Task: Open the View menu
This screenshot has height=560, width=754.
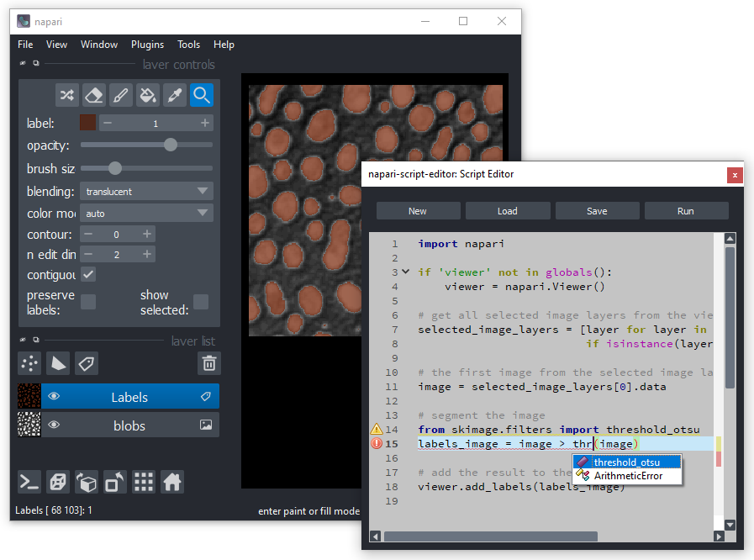Action: pyautogui.click(x=57, y=45)
